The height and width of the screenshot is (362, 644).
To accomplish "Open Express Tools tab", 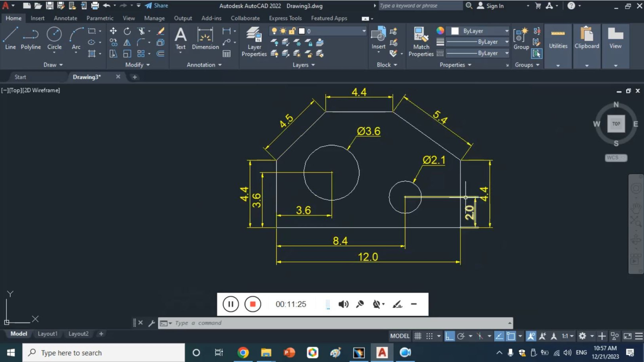I will coord(285,18).
